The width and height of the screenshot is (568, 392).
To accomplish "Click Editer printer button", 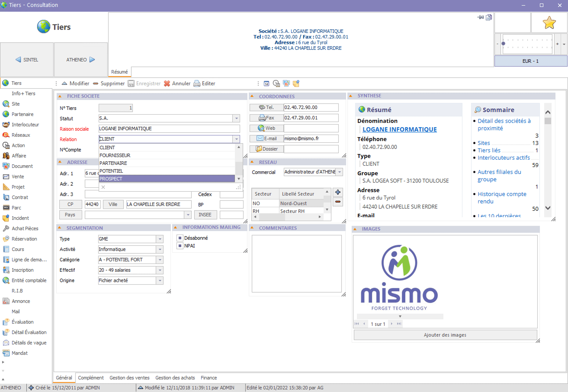I will (204, 83).
